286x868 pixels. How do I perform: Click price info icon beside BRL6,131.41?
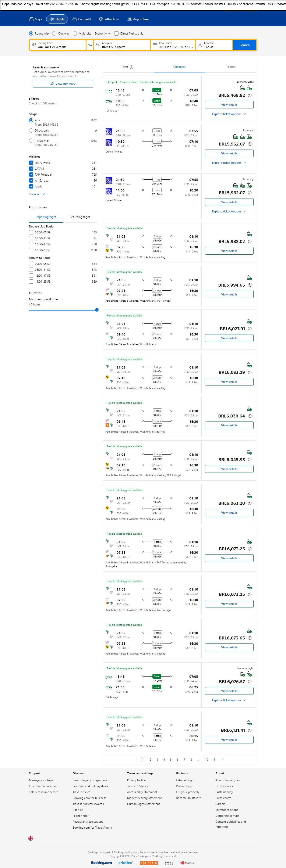(250, 731)
